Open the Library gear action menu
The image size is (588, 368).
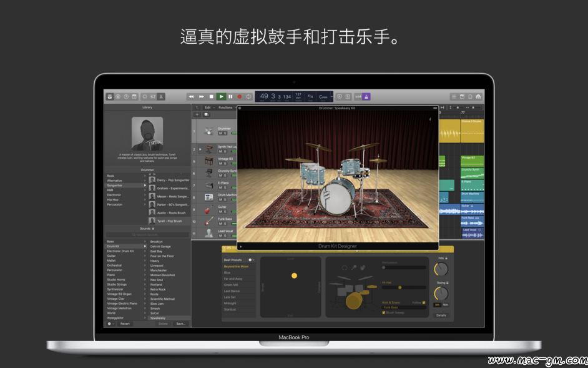coord(110,324)
